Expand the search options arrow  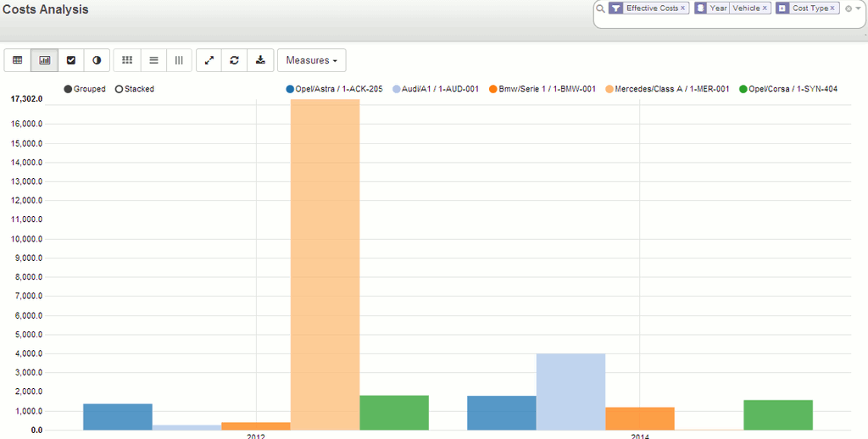[858, 8]
